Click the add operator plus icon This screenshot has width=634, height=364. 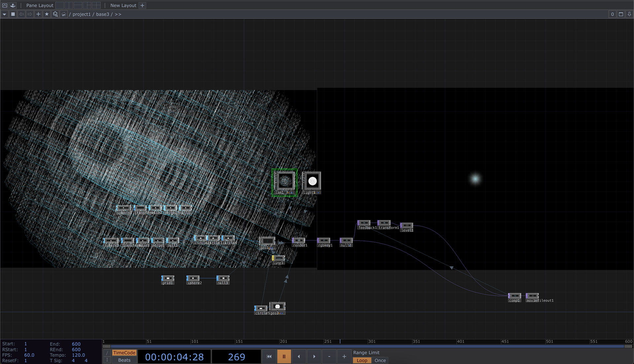[x=38, y=14]
